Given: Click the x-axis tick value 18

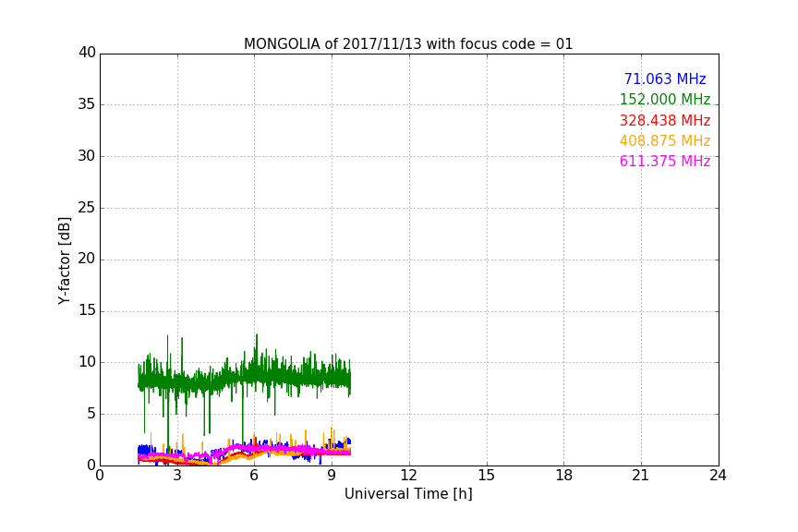Looking at the screenshot, I should pyautogui.click(x=564, y=476).
